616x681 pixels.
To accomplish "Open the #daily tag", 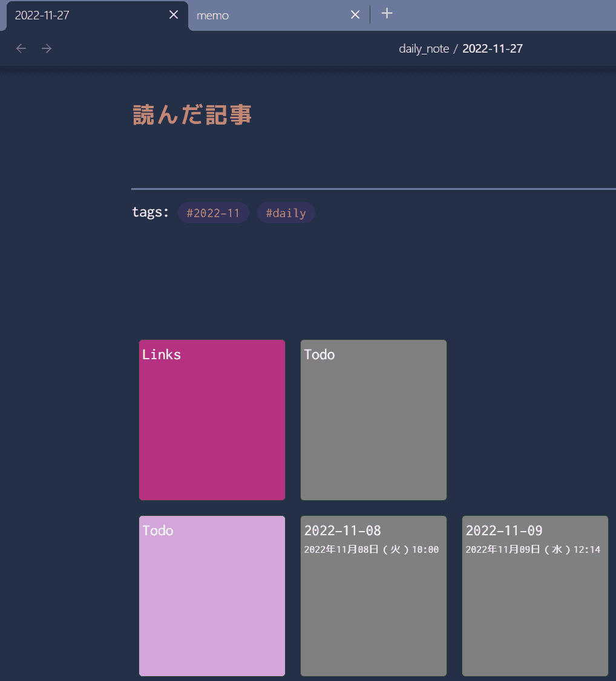I will pyautogui.click(x=286, y=213).
